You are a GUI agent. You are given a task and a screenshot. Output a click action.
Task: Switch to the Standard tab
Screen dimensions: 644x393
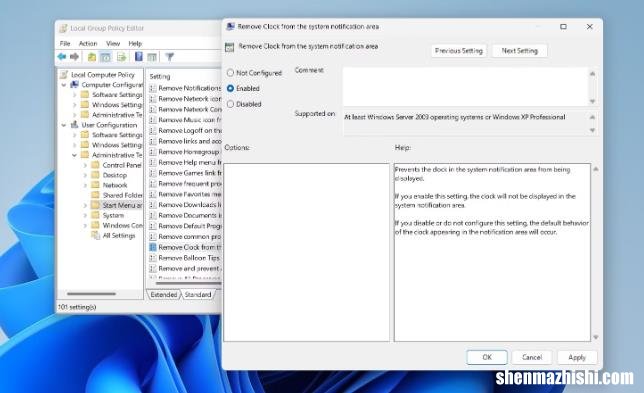coord(198,294)
